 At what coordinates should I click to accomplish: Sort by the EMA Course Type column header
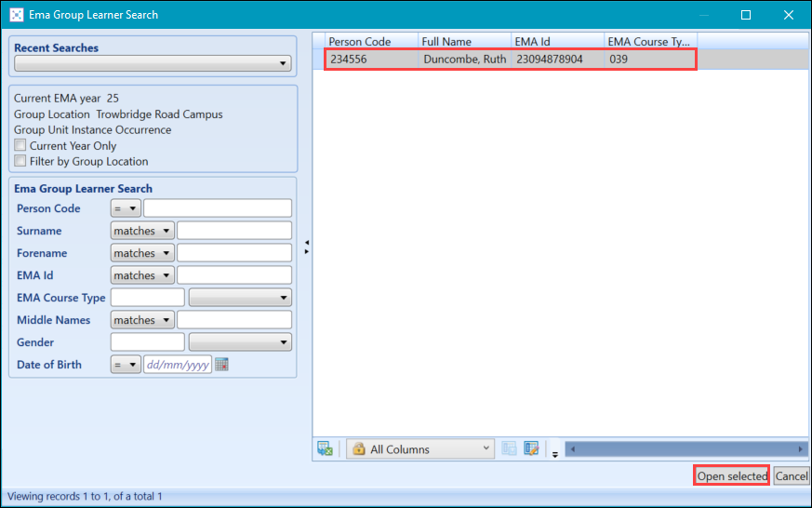651,41
